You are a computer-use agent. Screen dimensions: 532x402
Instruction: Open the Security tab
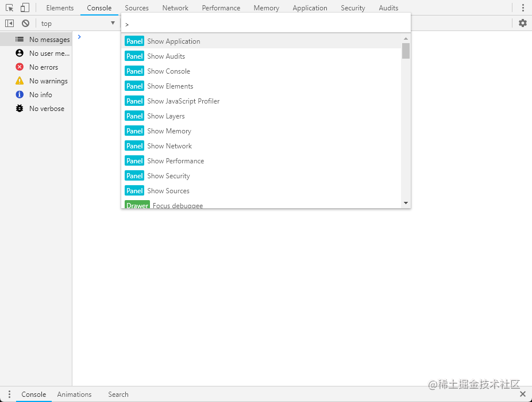353,8
